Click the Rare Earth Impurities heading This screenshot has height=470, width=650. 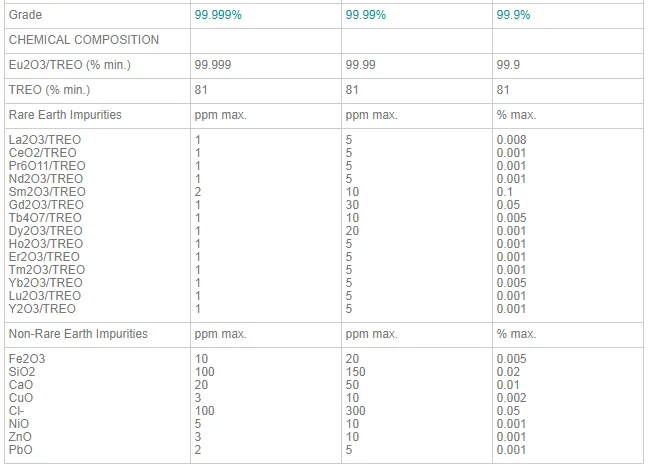pos(64,114)
